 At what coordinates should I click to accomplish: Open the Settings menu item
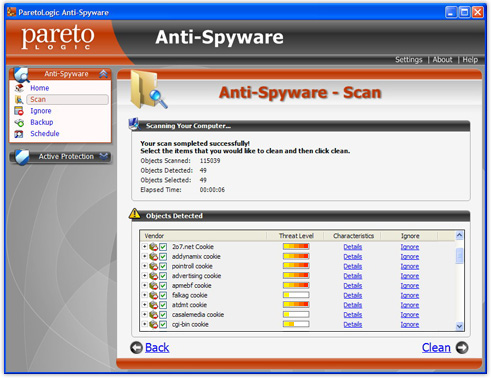(x=409, y=60)
